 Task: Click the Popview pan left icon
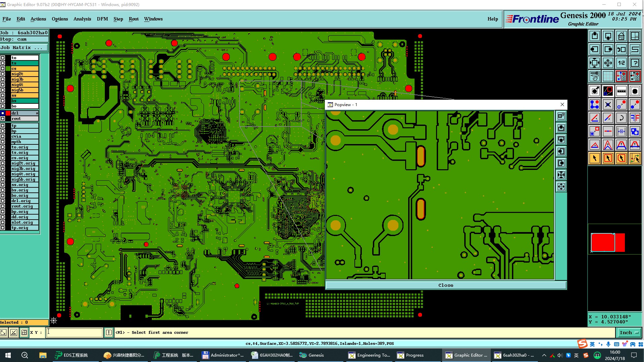click(x=561, y=151)
